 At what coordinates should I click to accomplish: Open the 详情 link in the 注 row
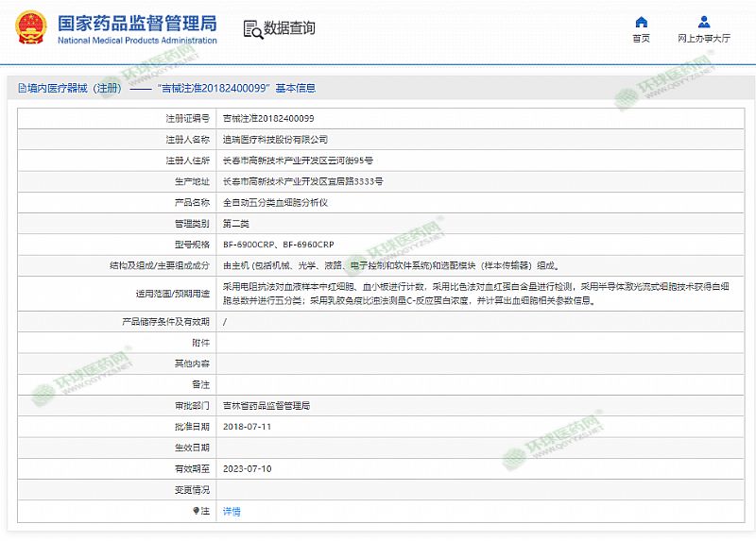tap(232, 511)
